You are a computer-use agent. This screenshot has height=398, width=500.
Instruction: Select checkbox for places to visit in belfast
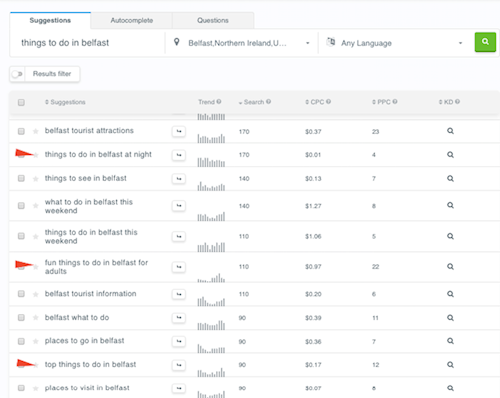tap(21, 388)
